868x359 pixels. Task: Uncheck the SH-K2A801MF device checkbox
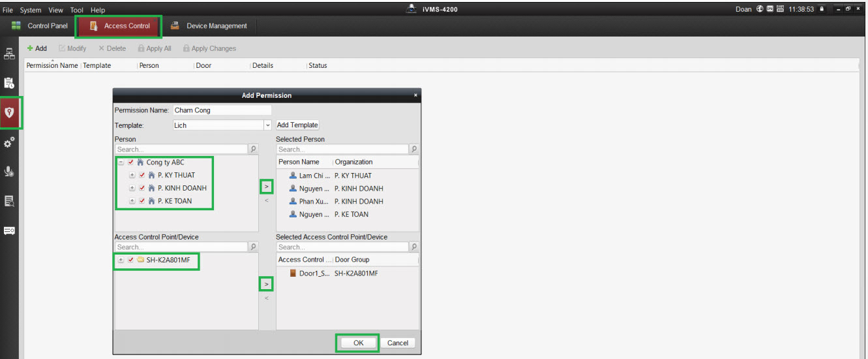tap(130, 260)
